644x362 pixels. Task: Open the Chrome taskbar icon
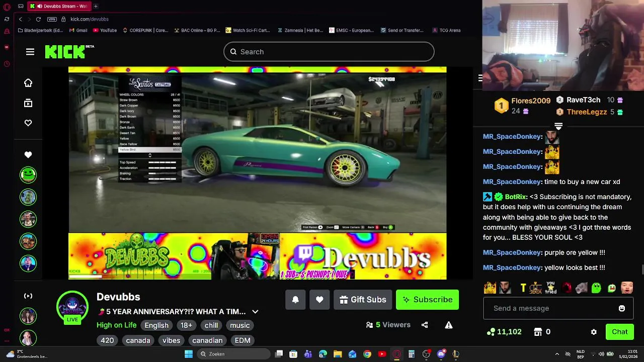[367, 354]
